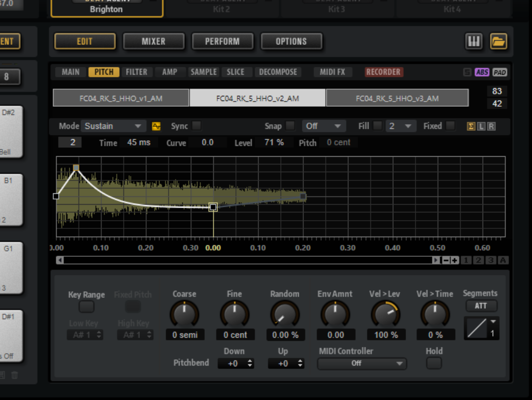Image resolution: width=532 pixels, height=400 pixels.
Task: Toggle the Fixed checkbox
Action: tap(450, 126)
